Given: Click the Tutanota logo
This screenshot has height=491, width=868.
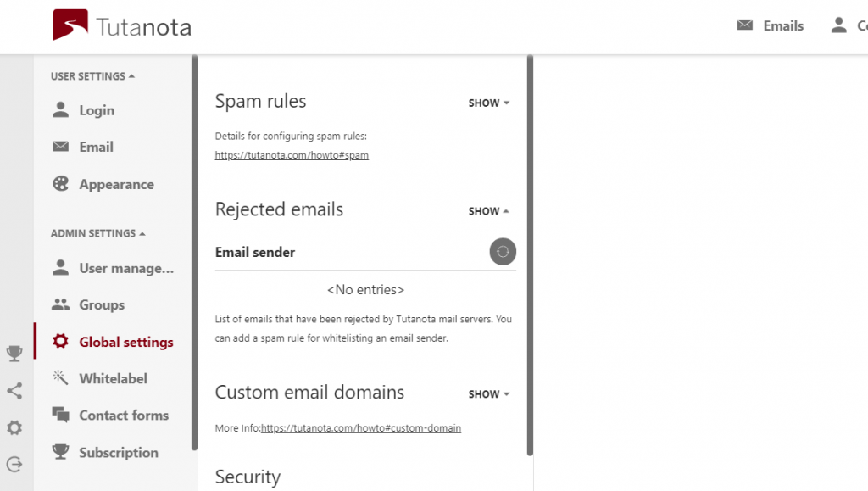Looking at the screenshot, I should 122,25.
